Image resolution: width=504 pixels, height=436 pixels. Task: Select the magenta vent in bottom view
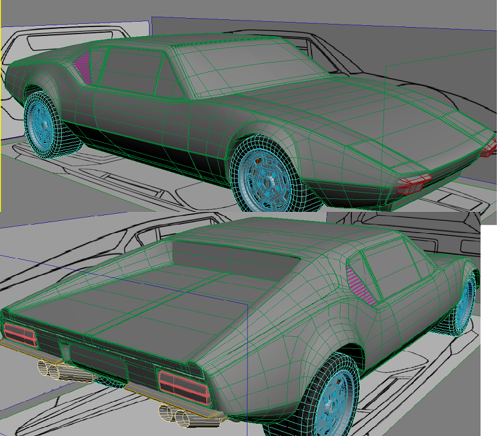coord(361,283)
